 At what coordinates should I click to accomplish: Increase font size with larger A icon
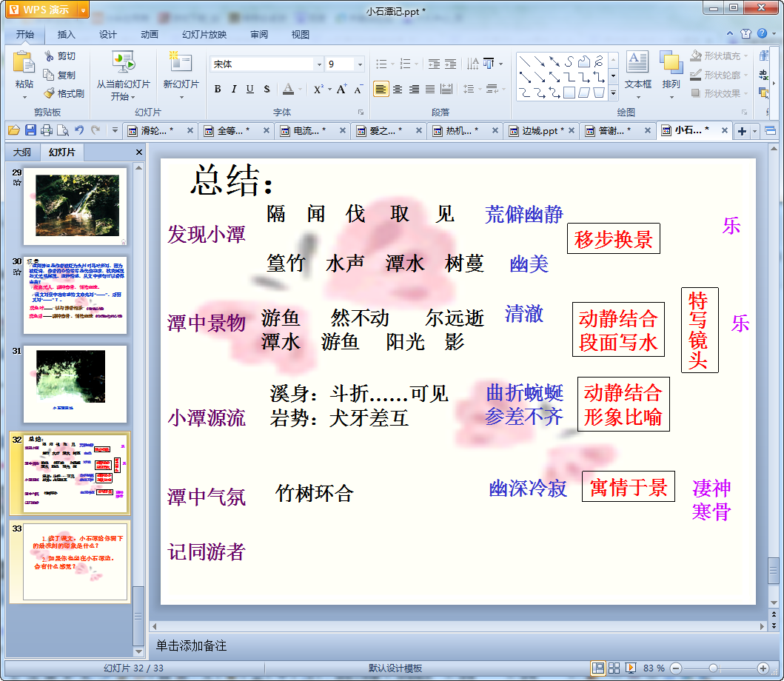pos(341,89)
